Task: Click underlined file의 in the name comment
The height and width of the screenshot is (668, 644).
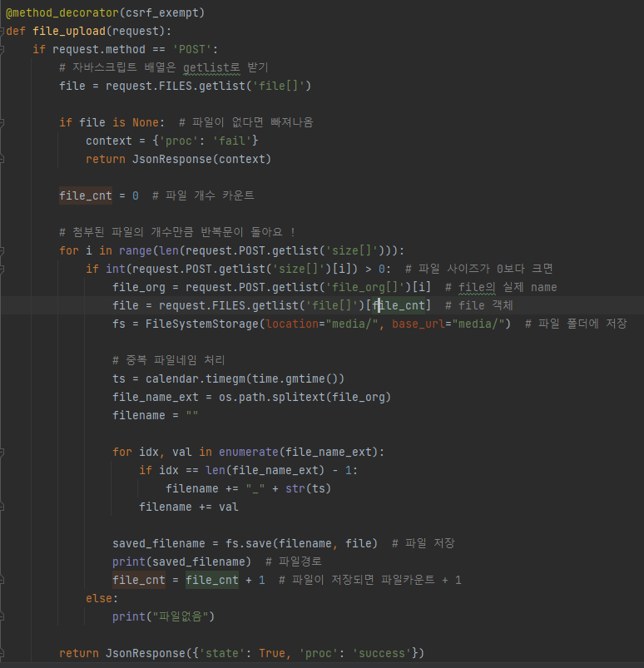Action: [477, 287]
